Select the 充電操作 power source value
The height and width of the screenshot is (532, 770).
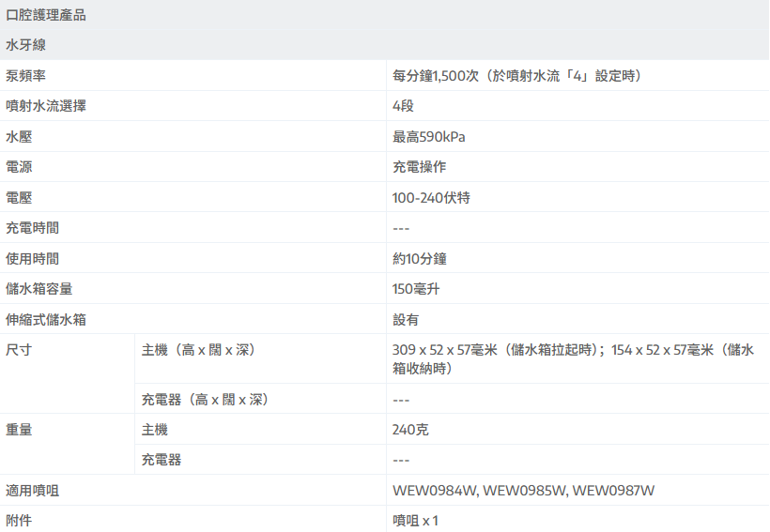click(x=419, y=167)
